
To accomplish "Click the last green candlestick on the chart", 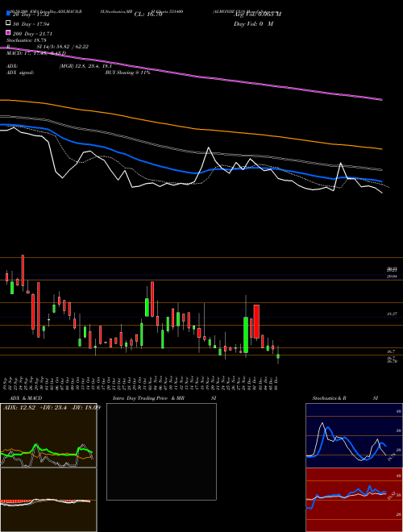I will pyautogui.click(x=278, y=356).
